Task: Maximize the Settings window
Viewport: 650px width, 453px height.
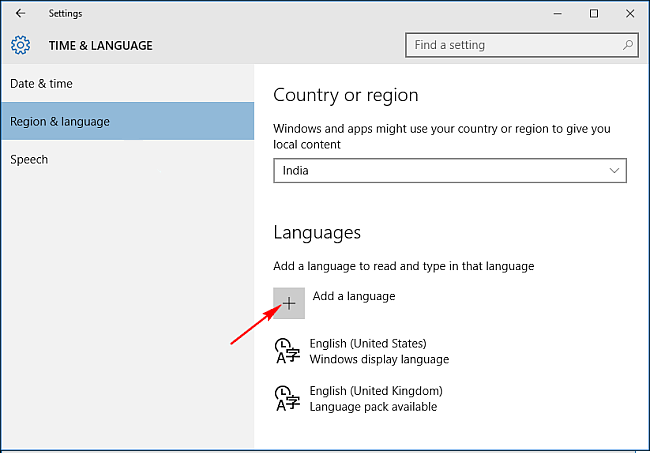Action: [594, 14]
